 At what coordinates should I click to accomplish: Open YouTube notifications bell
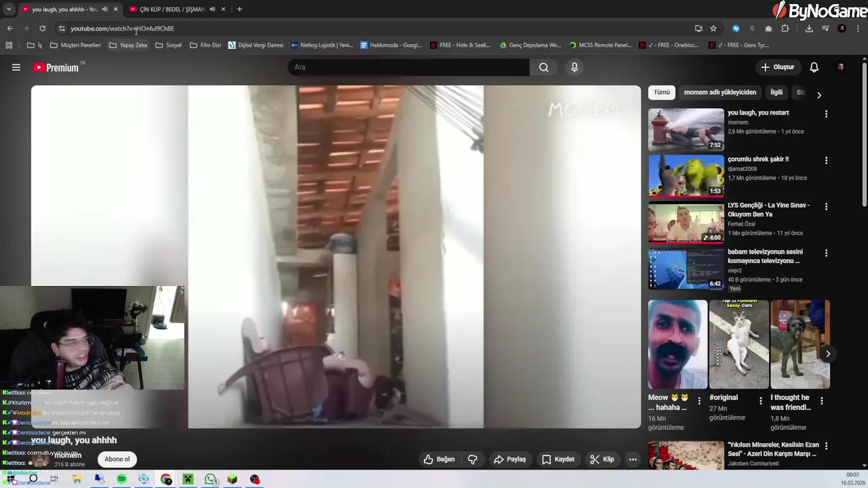tap(814, 67)
